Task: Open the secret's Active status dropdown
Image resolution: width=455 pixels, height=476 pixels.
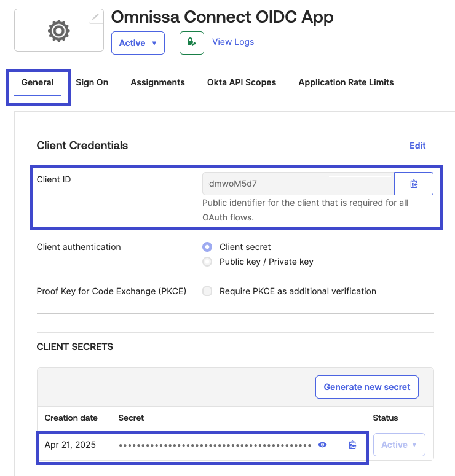Action: 399,445
